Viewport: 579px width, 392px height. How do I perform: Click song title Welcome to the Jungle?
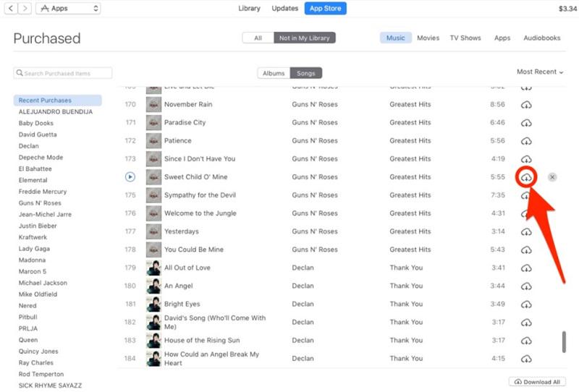200,213
